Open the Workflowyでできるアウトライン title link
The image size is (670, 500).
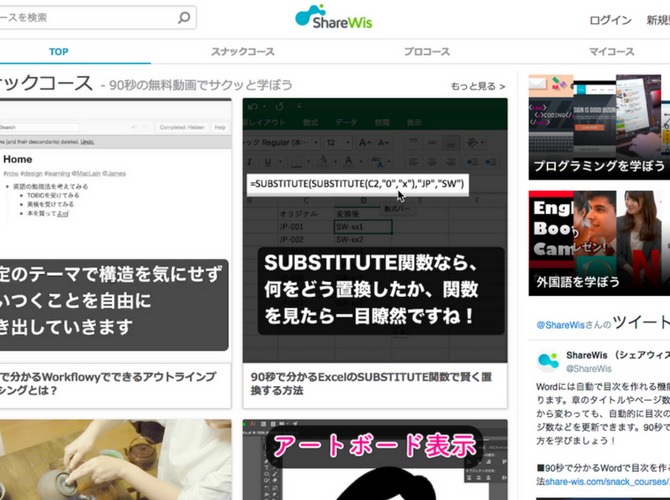pos(108,383)
